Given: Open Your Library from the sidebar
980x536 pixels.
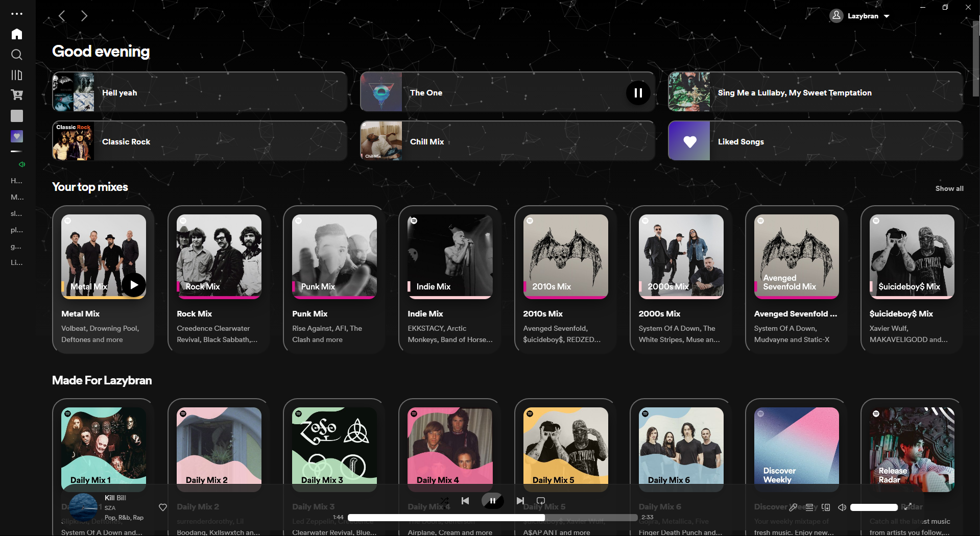Looking at the screenshot, I should tap(16, 75).
